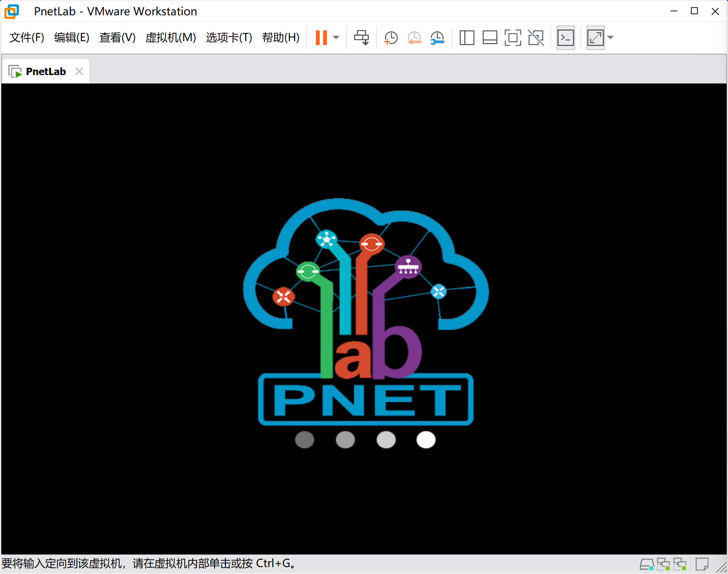The width and height of the screenshot is (728, 574).
Task: Open the snapshot manager
Action: (437, 38)
